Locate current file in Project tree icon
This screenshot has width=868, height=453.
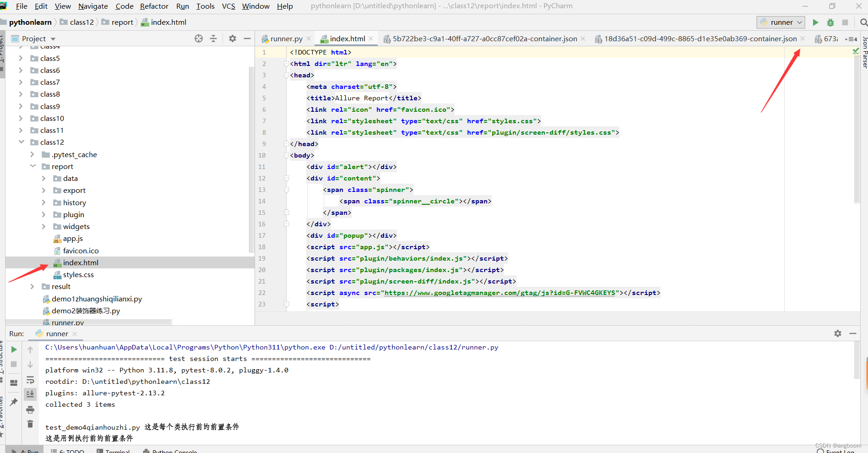(x=199, y=38)
